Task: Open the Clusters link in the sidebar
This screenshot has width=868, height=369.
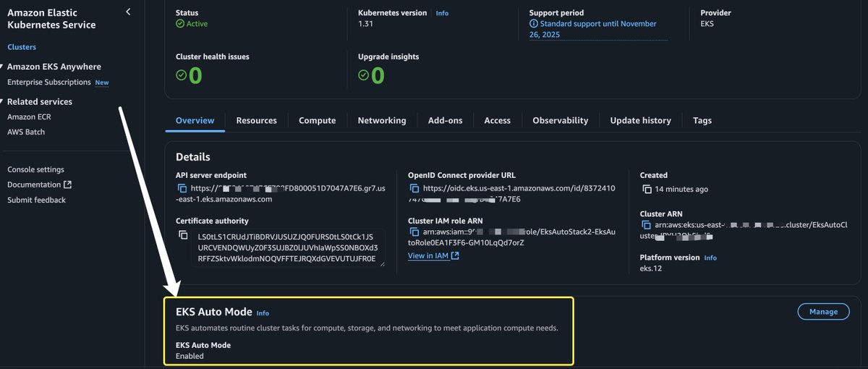Action: (22, 47)
